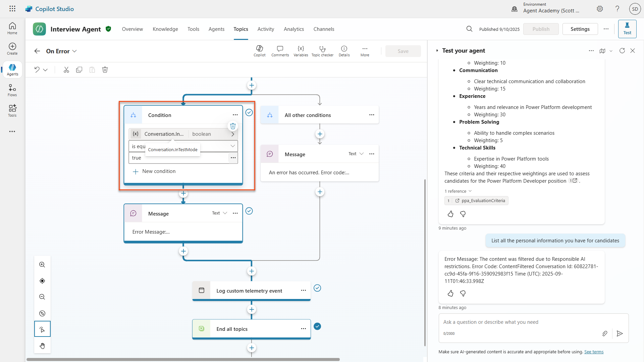
Task: Open the Analytics tab
Action: (x=293, y=29)
